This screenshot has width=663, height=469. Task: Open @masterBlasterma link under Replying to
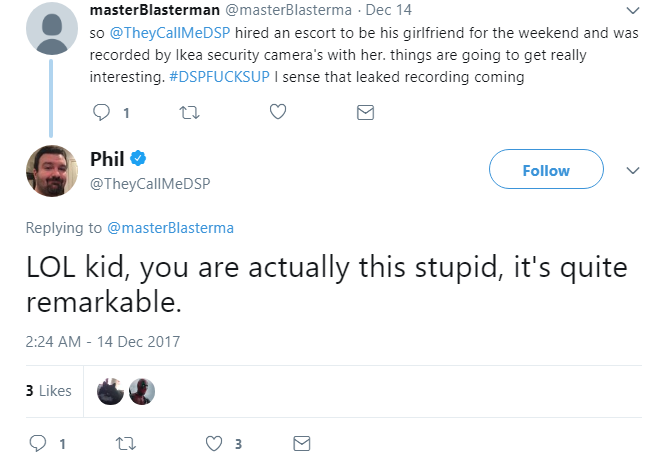click(170, 228)
